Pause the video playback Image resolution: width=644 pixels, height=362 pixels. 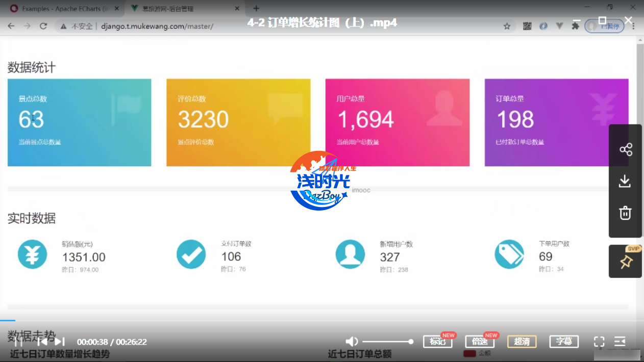pos(18,342)
